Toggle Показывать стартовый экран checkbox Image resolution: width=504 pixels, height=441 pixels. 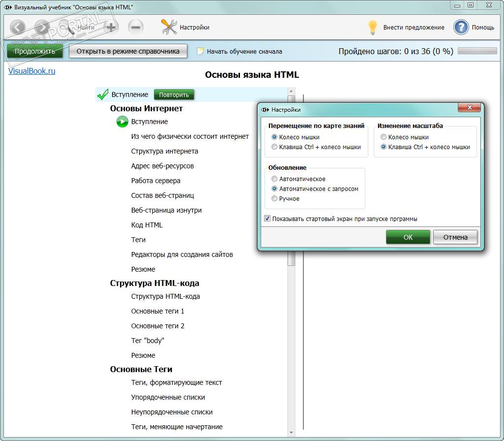(x=267, y=219)
